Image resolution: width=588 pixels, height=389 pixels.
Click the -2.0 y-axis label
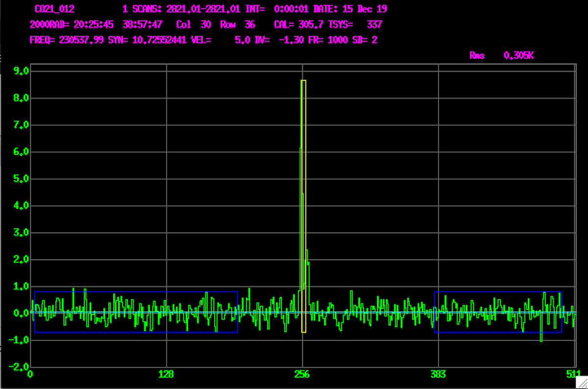tap(20, 367)
